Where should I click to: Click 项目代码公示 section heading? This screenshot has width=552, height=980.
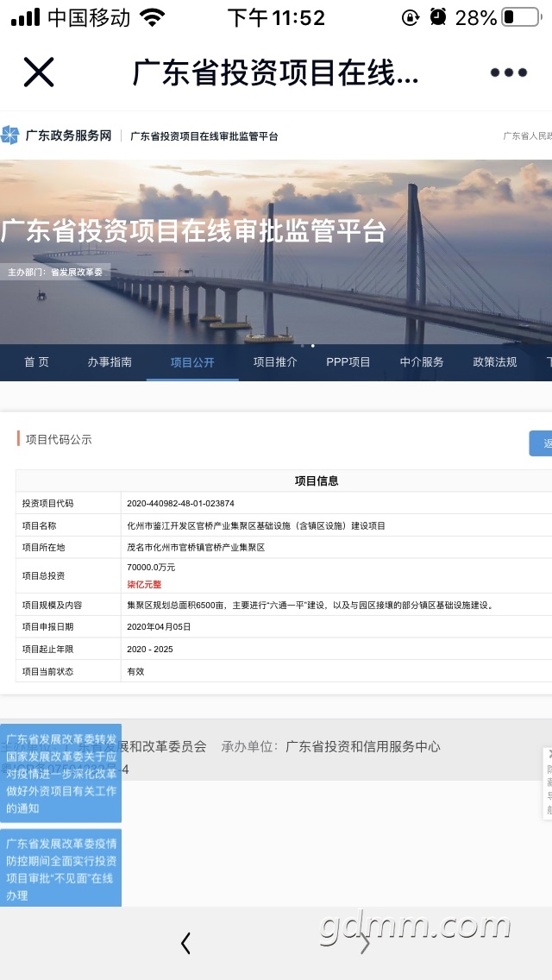click(59, 439)
